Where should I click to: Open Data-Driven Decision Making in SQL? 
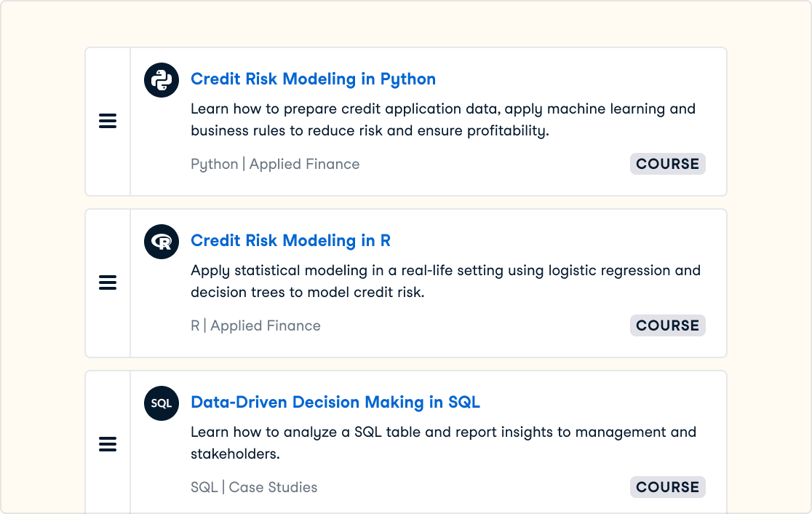point(335,402)
